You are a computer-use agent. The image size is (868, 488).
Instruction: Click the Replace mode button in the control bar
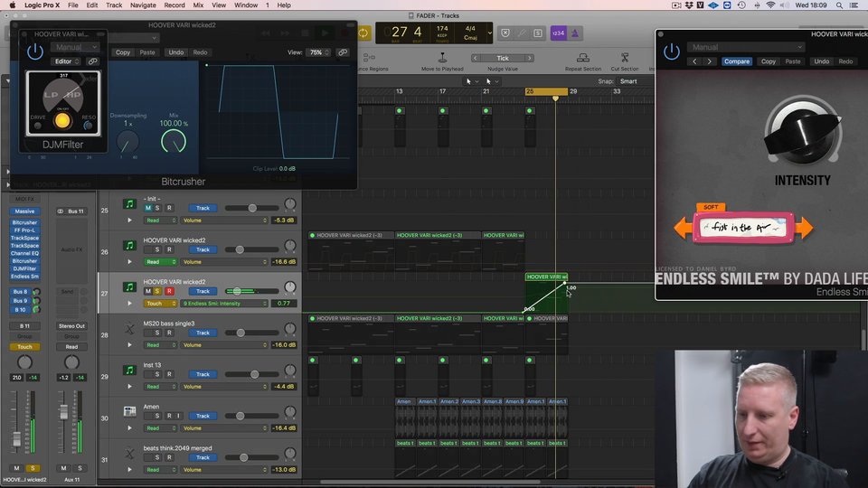505,33
